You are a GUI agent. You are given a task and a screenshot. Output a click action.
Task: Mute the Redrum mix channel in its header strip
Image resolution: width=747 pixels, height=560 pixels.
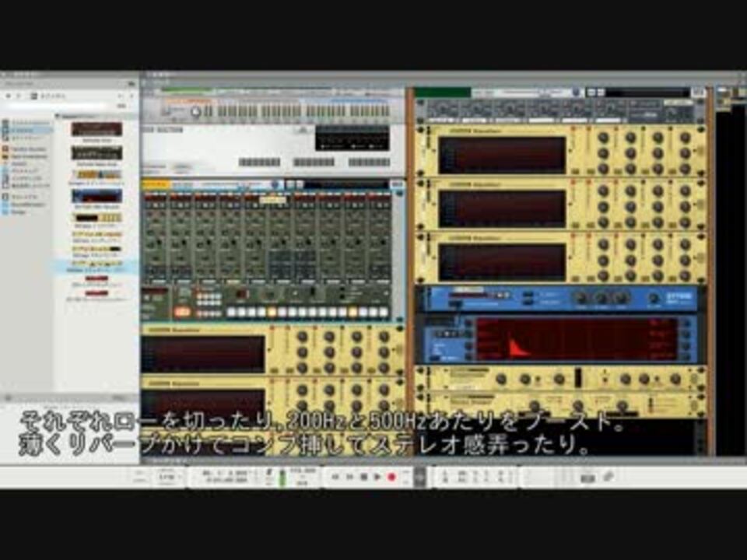pos(289,185)
